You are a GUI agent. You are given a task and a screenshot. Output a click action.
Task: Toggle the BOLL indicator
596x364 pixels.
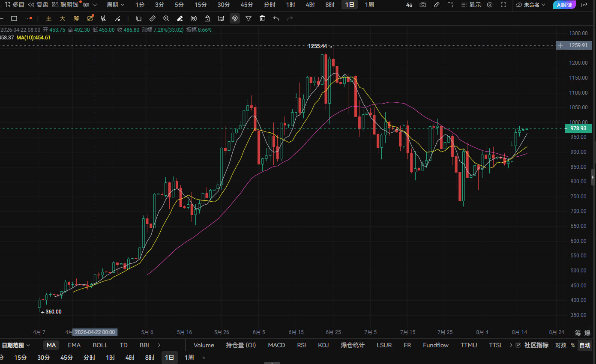point(100,345)
